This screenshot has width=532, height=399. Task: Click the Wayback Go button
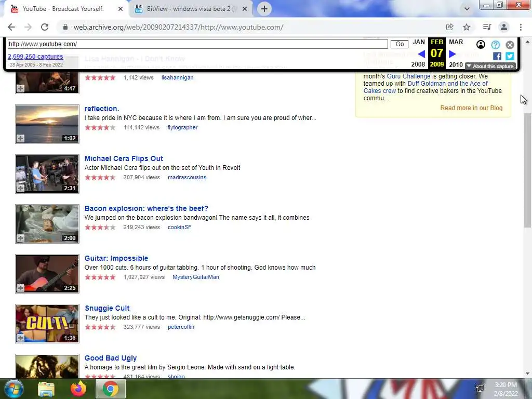tap(400, 44)
